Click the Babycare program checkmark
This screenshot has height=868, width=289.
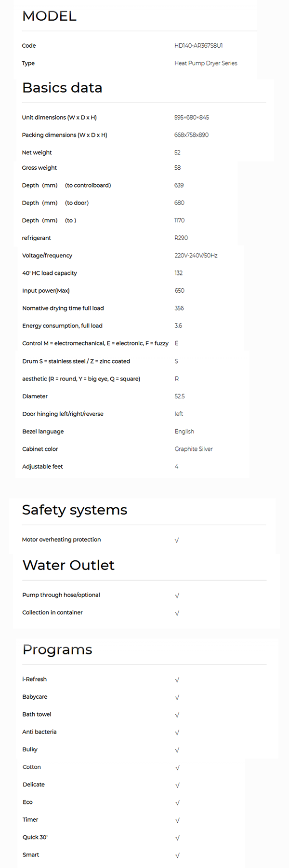pos(177,697)
